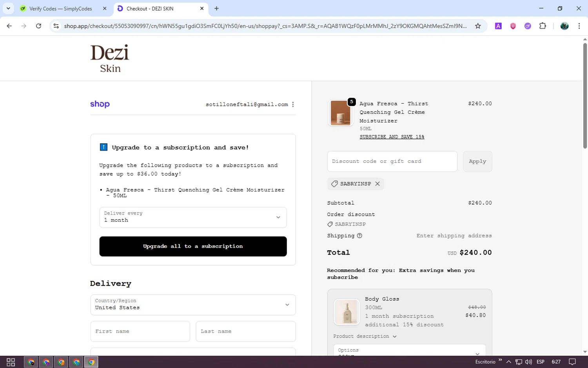Image resolution: width=588 pixels, height=368 pixels.
Task: Click the Escritorio toolbar on taskbar
Action: pos(485,362)
